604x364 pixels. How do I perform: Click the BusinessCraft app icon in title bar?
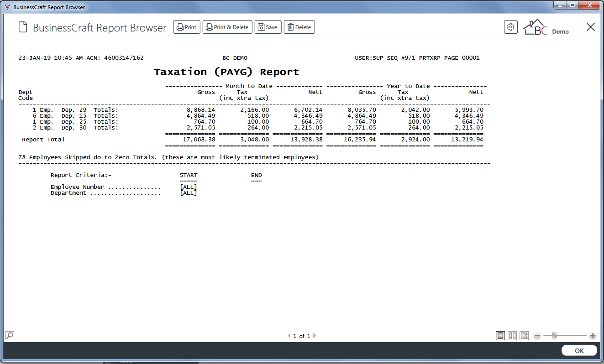click(7, 7)
